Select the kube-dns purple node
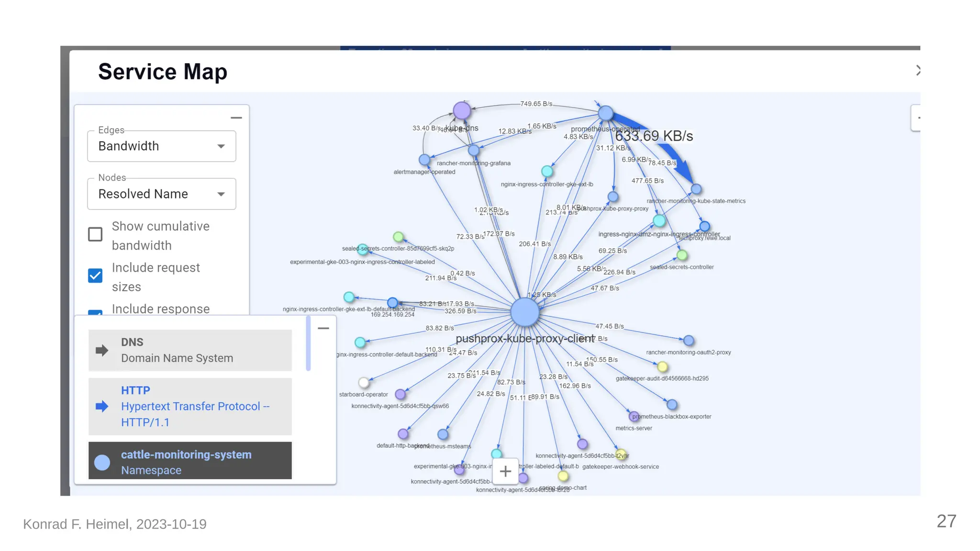Screen dimensions: 980x551 pos(462,110)
